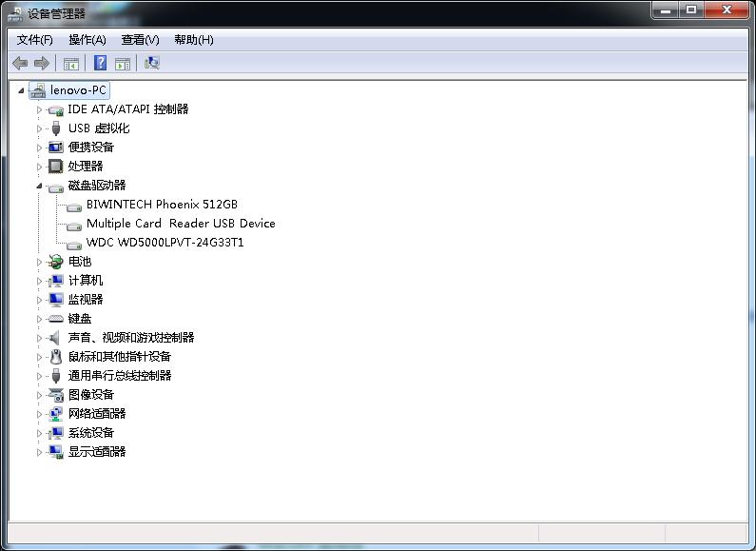The image size is (756, 551).
Task: Select BIWINTECH Phoenix 512GB drive
Action: (162, 205)
